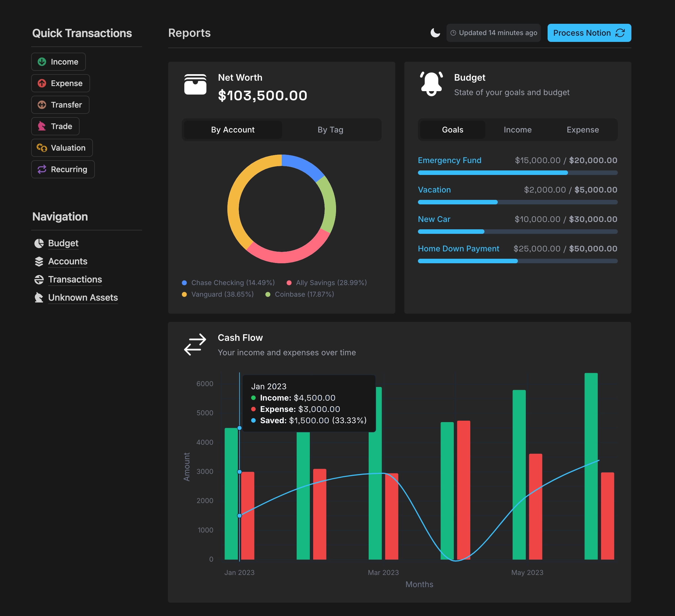Add a new Income transaction
Screen dimensions: 675x616
(58, 62)
